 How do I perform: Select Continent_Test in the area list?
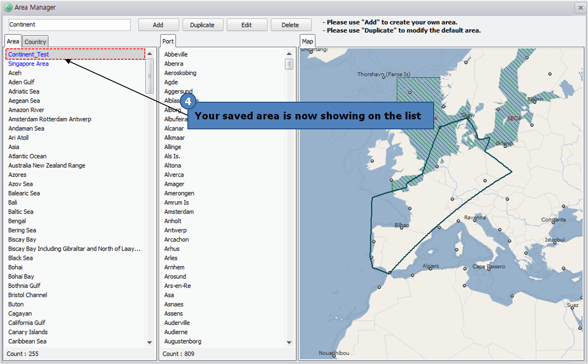coord(29,54)
